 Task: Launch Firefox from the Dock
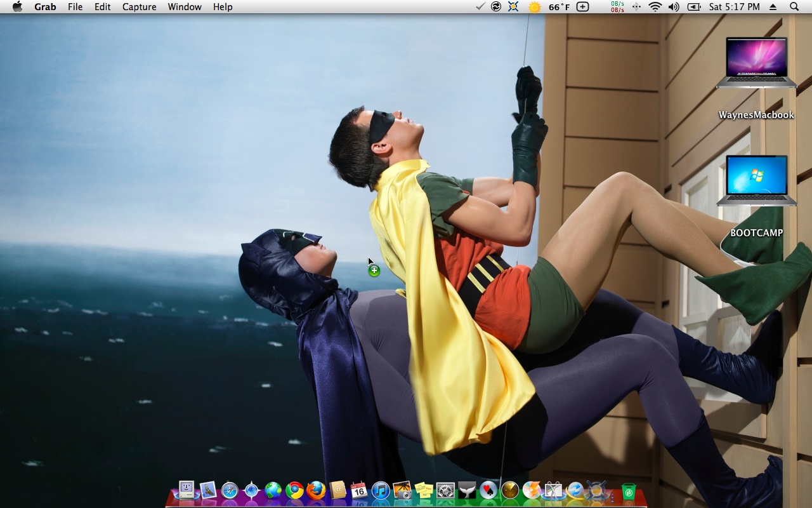[x=316, y=490]
